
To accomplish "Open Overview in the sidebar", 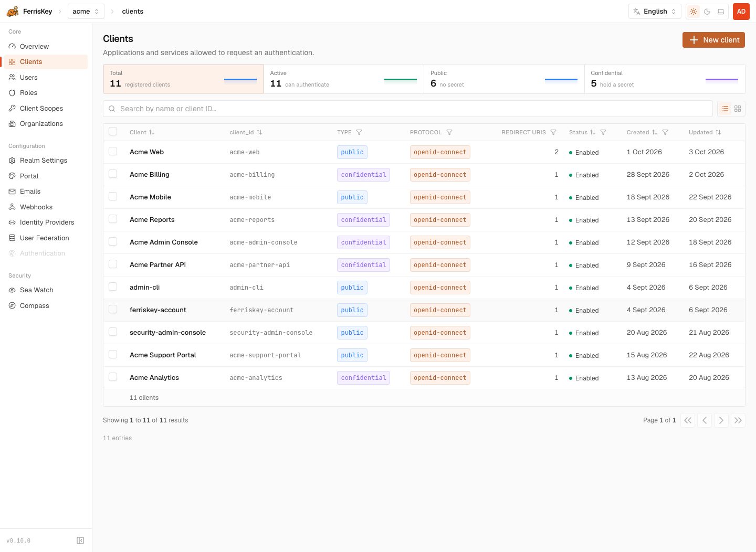I will point(46,47).
